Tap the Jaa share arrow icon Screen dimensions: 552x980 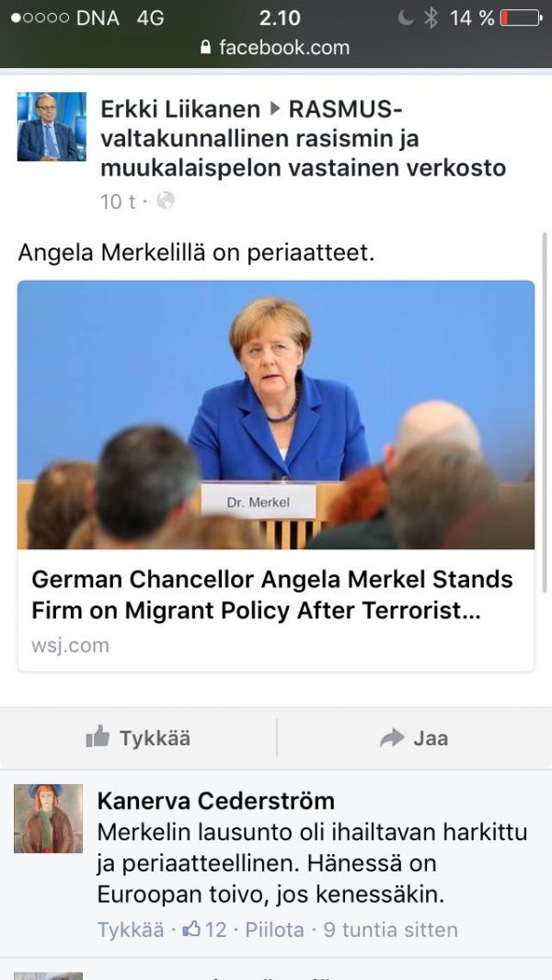coord(392,738)
